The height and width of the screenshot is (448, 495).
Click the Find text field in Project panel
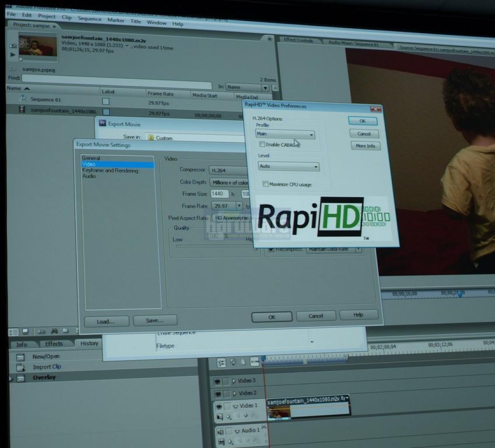click(116, 81)
